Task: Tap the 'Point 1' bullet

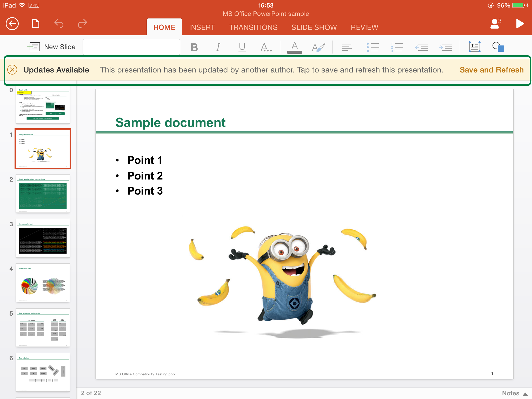Action: pos(145,160)
